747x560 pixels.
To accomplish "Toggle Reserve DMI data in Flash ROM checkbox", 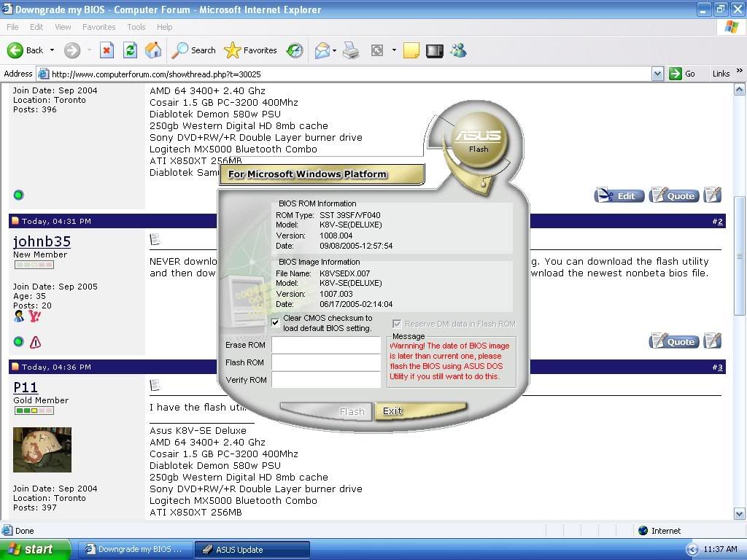I will pos(396,324).
